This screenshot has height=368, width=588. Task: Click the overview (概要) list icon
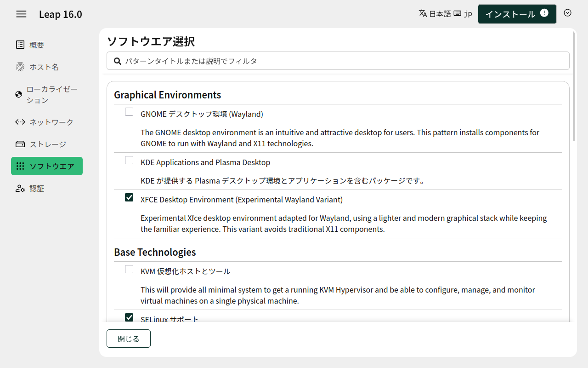[x=20, y=45]
